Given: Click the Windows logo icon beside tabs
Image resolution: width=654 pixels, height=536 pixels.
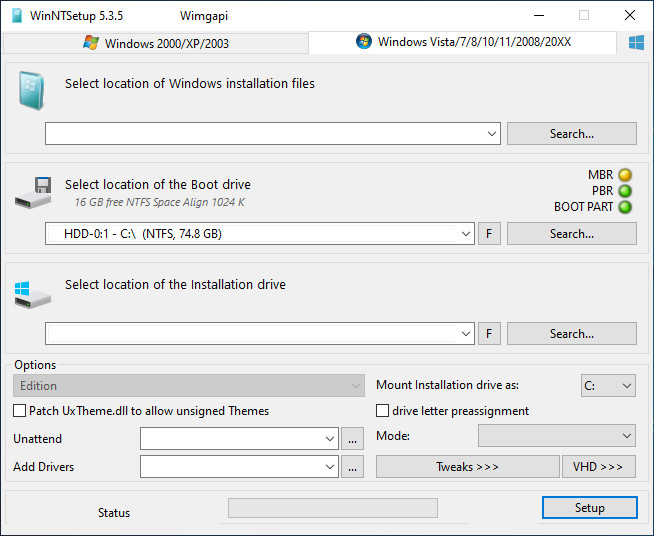Looking at the screenshot, I should pyautogui.click(x=636, y=43).
